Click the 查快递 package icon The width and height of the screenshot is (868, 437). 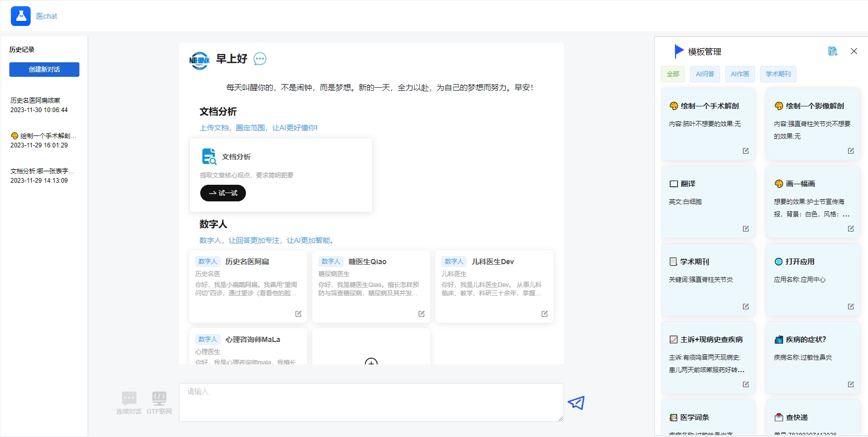(779, 417)
